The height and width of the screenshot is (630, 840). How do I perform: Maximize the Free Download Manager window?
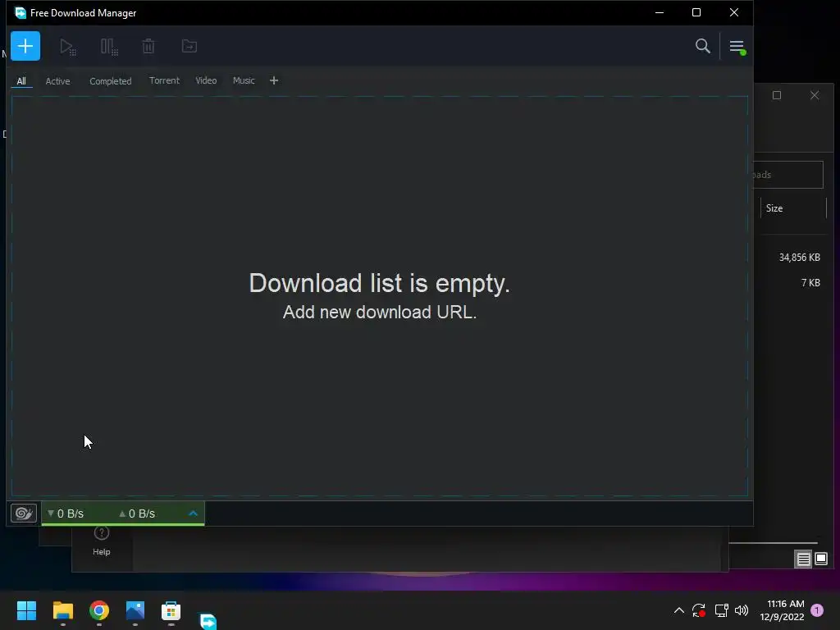(x=696, y=12)
